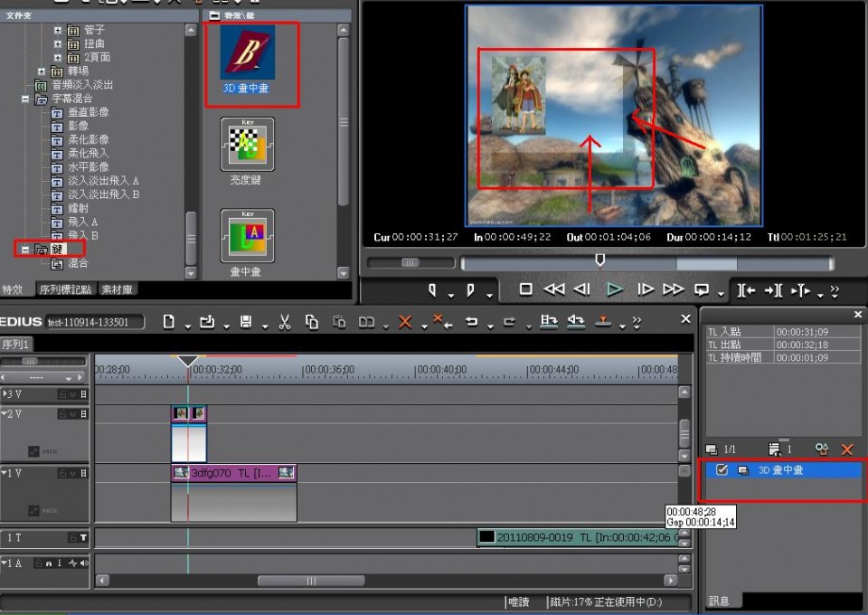Click the Undo arrow icon in timeline toolbar
868x615 pixels.
click(x=471, y=322)
